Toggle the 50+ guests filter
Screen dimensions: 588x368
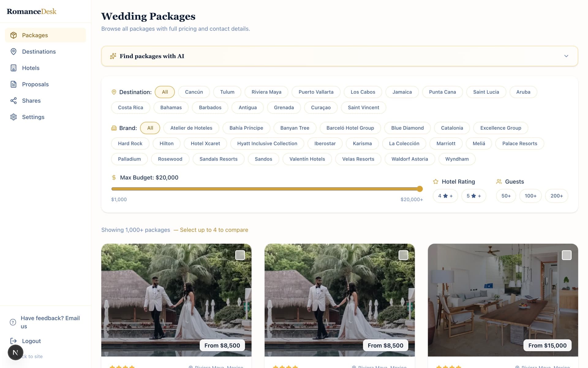506,196
